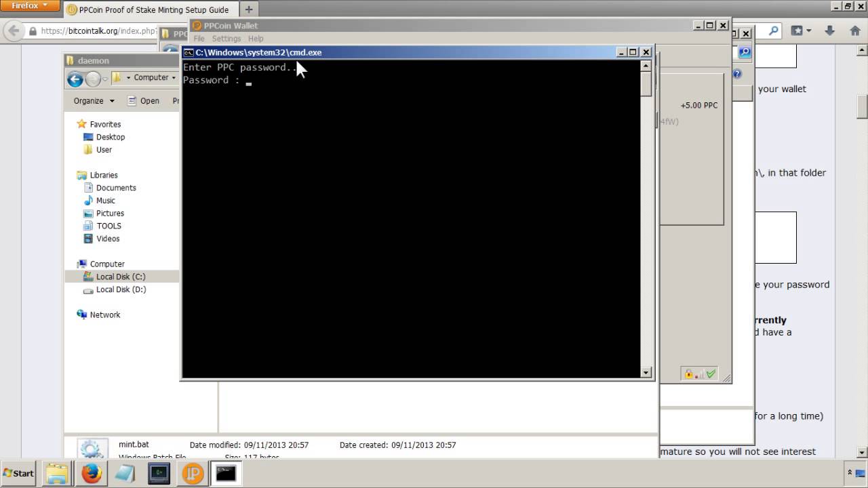The width and height of the screenshot is (868, 488).
Task: Click mint.bat file name in details pane
Action: (x=134, y=445)
